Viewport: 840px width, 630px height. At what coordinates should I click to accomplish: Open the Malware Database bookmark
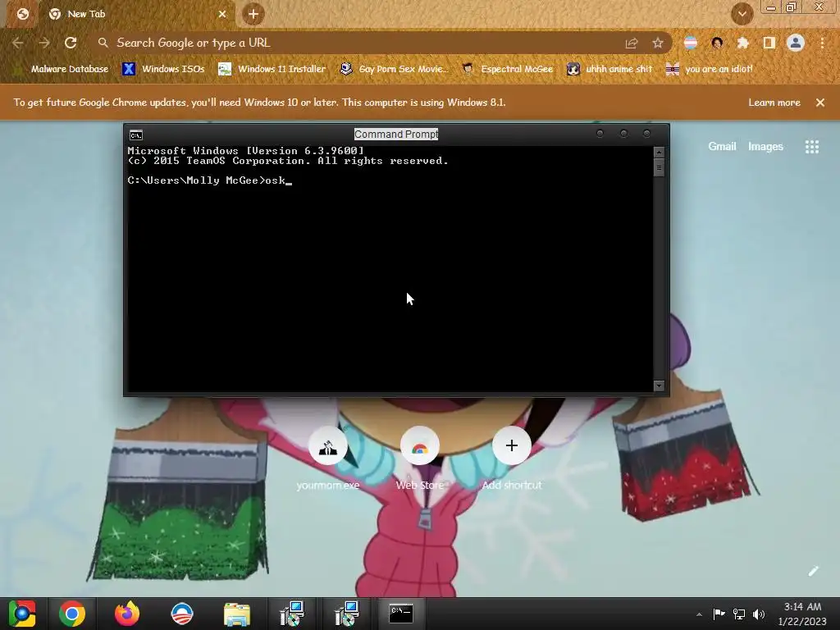point(61,69)
